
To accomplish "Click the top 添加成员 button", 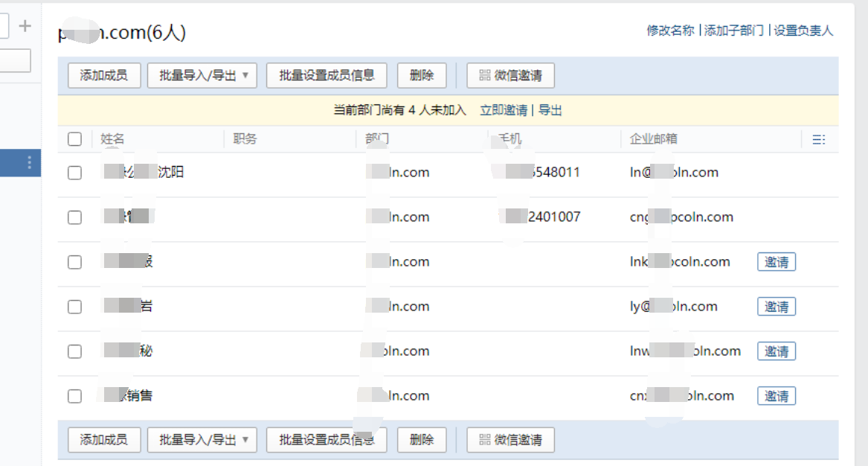I will (103, 75).
